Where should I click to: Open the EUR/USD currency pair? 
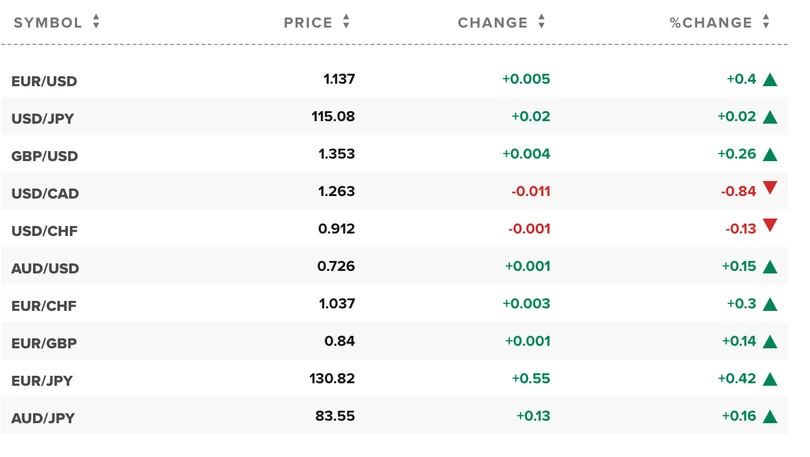(x=45, y=81)
